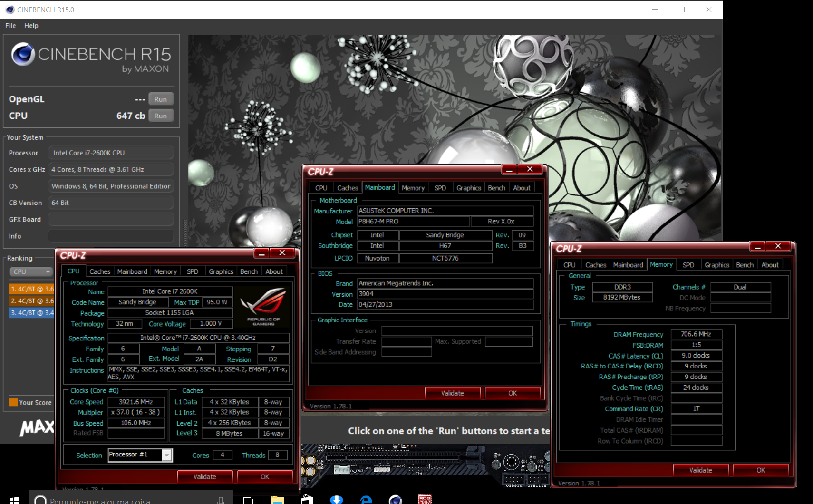Screen dimensions: 813x504
Task: Click the orange Your Score legend box
Action: point(13,402)
